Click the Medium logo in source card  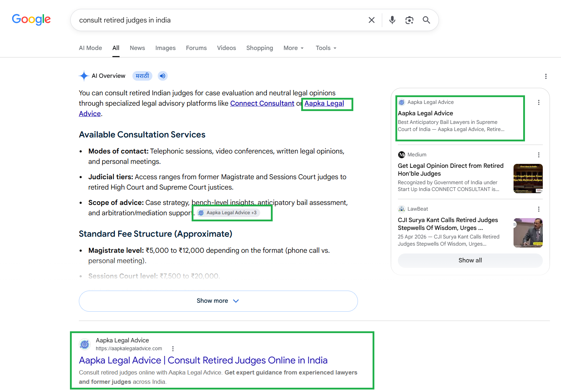click(x=401, y=155)
